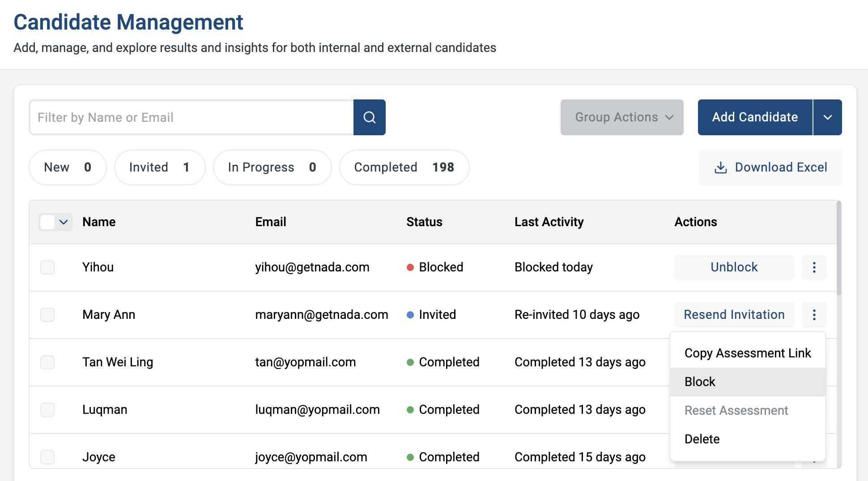The width and height of the screenshot is (868, 481).
Task: Click the table's vertical scrollbar
Action: tap(838, 249)
